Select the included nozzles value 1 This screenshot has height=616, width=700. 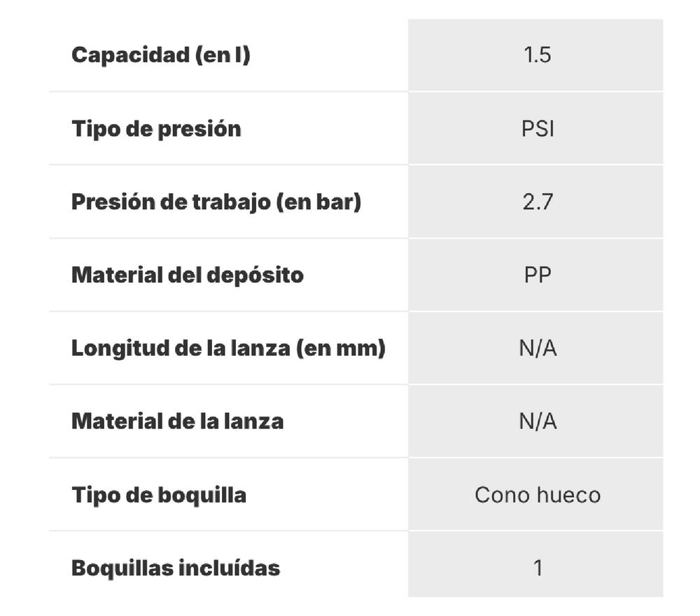pyautogui.click(x=537, y=568)
